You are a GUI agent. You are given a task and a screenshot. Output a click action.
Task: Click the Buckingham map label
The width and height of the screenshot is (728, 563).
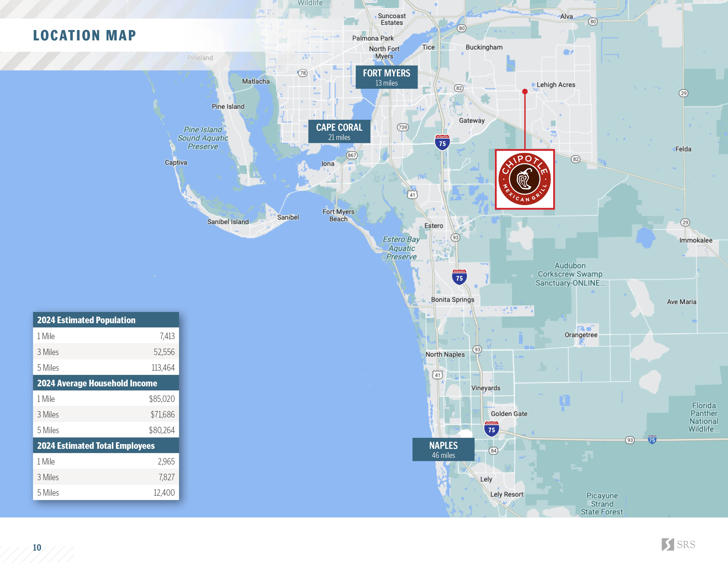click(484, 47)
